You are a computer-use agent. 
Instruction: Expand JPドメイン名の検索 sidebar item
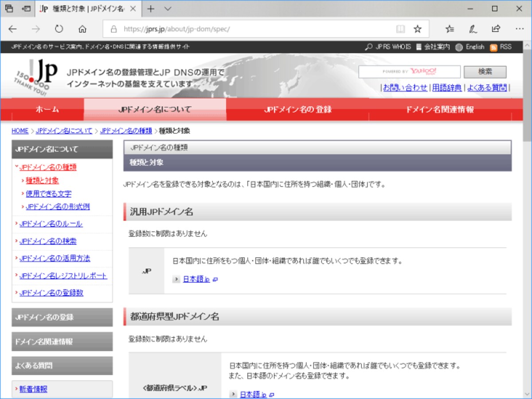coord(48,241)
